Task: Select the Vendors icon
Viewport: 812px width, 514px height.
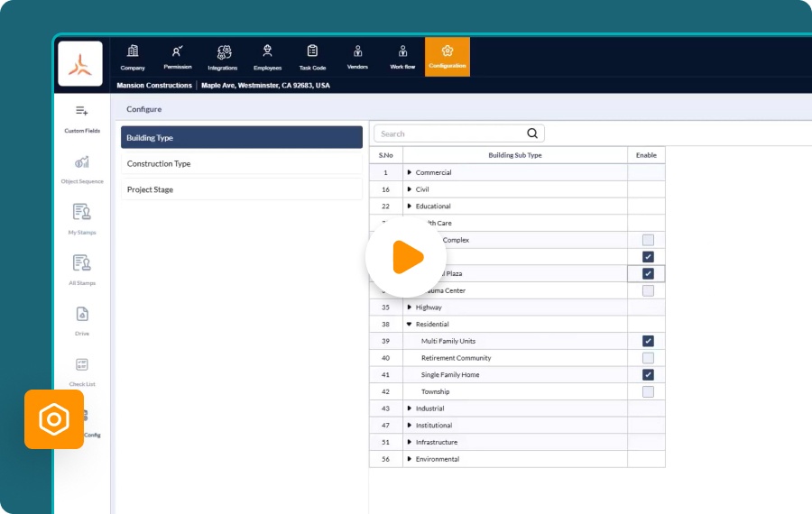Action: point(357,50)
